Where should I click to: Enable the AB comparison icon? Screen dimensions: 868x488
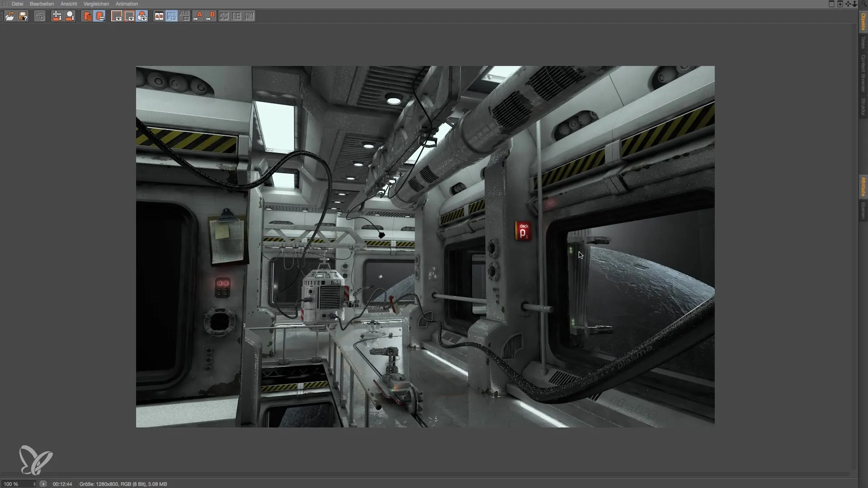click(x=159, y=16)
